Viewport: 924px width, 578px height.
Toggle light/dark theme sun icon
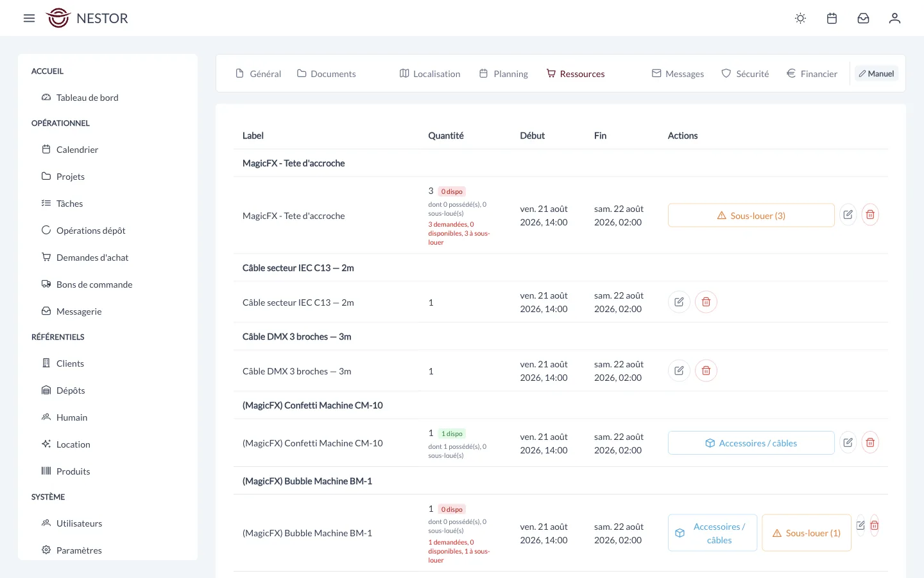[800, 18]
